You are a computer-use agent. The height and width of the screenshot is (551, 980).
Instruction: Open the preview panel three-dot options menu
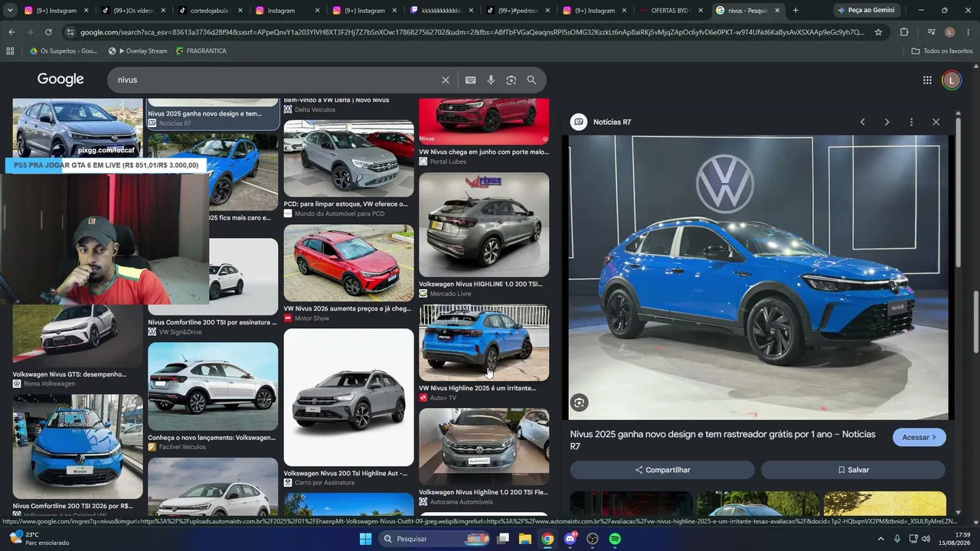click(911, 122)
